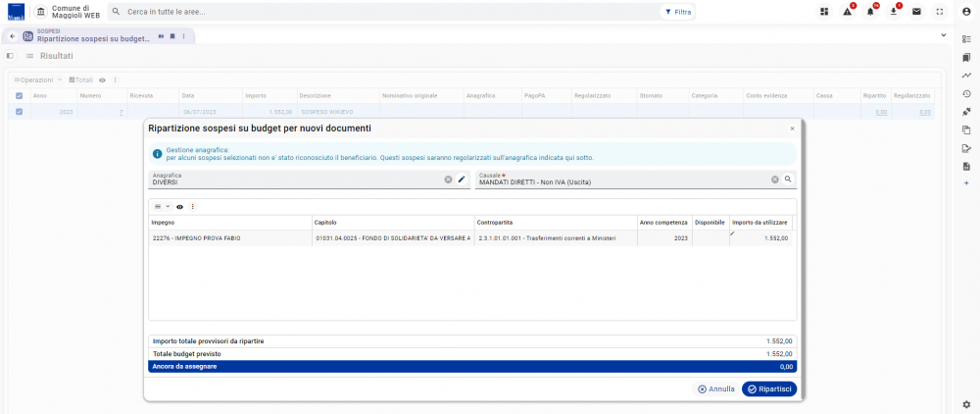Toggle eye visibility in Risultati toolbar
The image size is (980, 414).
point(102,80)
